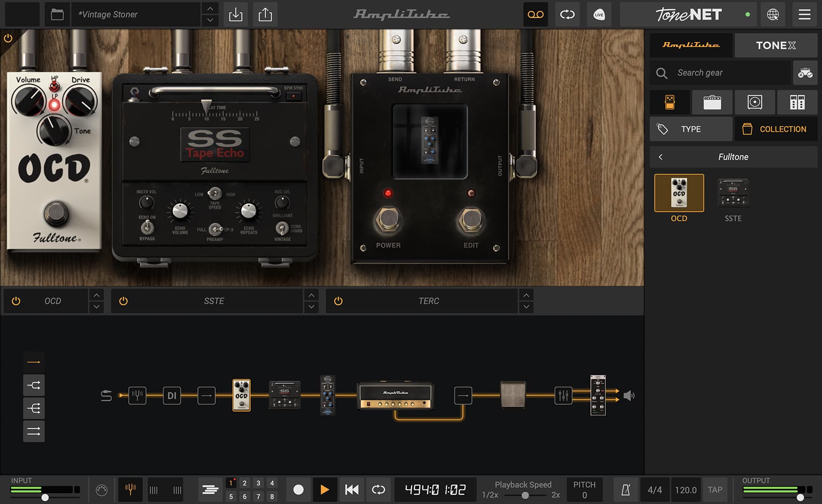This screenshot has width=822, height=504.
Task: Collapse Fultone collection with back chevron
Action: (x=661, y=157)
